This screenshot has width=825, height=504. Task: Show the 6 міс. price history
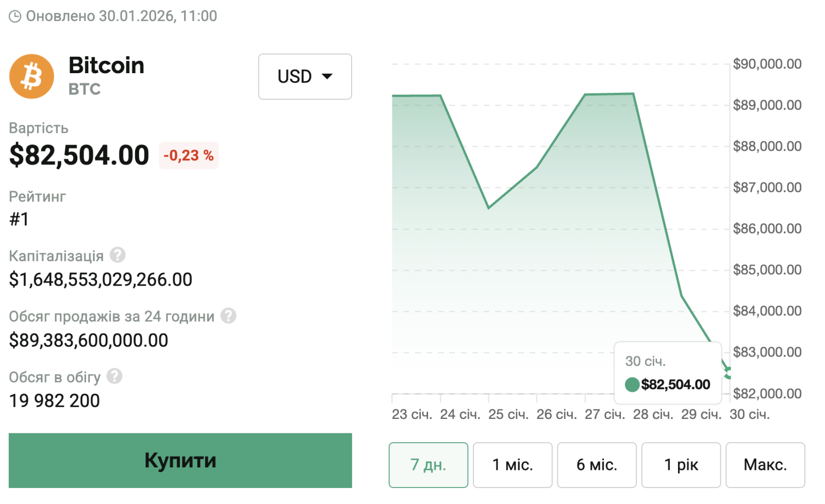(597, 465)
